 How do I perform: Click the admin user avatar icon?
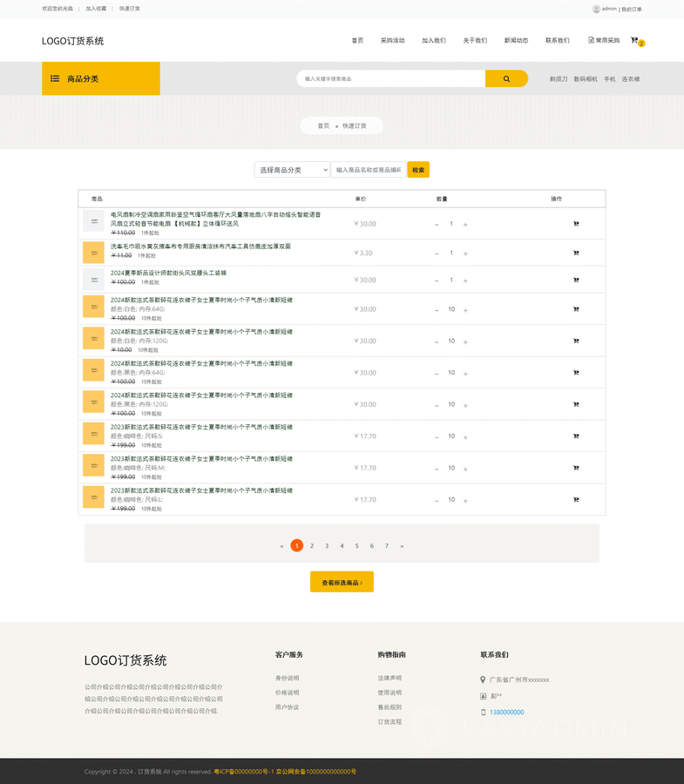click(x=596, y=9)
